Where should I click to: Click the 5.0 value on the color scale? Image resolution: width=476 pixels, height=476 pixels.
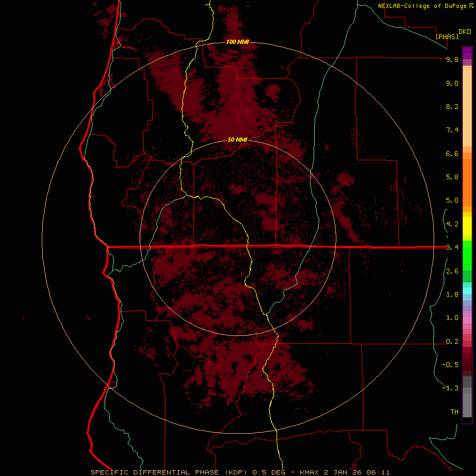(x=452, y=200)
